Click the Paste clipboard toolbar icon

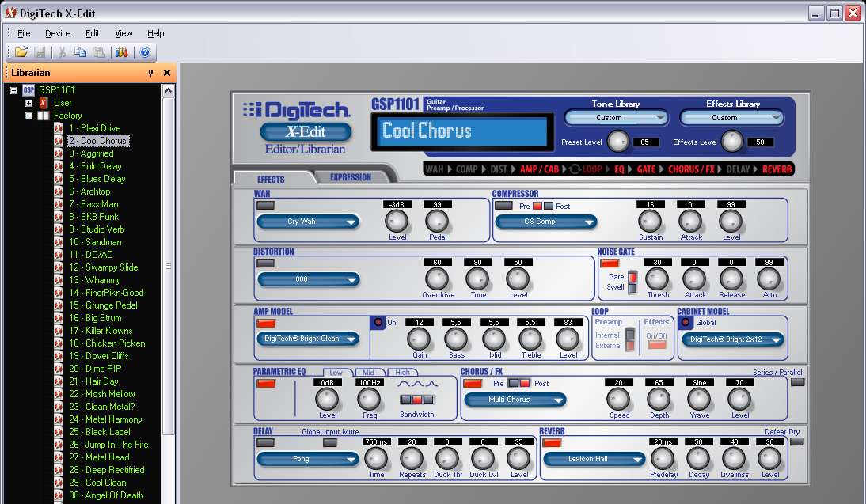(x=99, y=52)
